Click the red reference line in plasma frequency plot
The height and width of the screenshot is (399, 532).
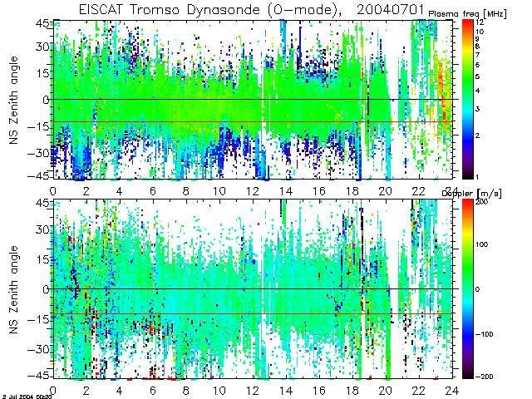pyautogui.click(x=253, y=122)
